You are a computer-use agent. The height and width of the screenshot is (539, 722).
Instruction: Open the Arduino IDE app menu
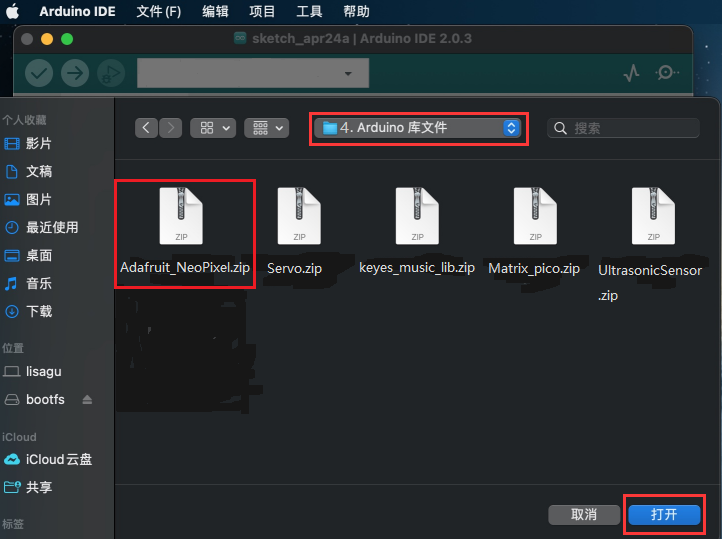tap(77, 11)
